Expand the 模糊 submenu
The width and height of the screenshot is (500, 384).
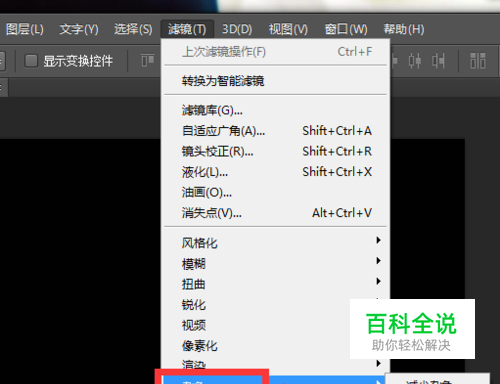click(275, 264)
